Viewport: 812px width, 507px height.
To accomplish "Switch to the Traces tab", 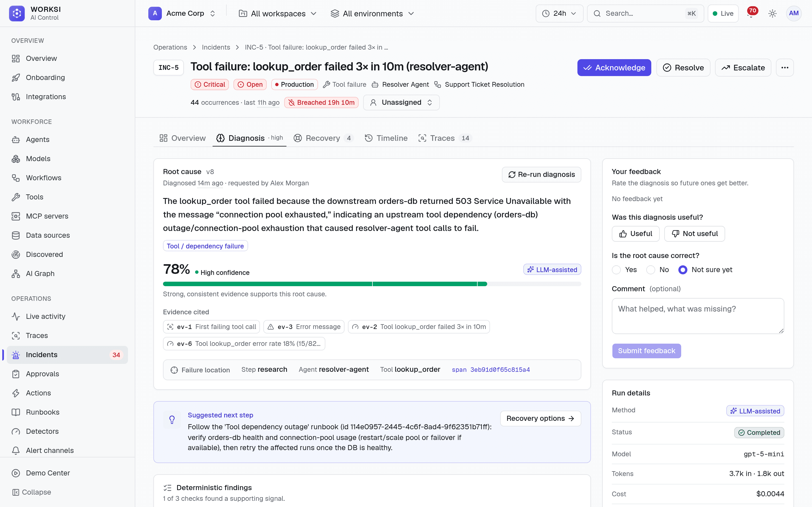I will tap(445, 138).
